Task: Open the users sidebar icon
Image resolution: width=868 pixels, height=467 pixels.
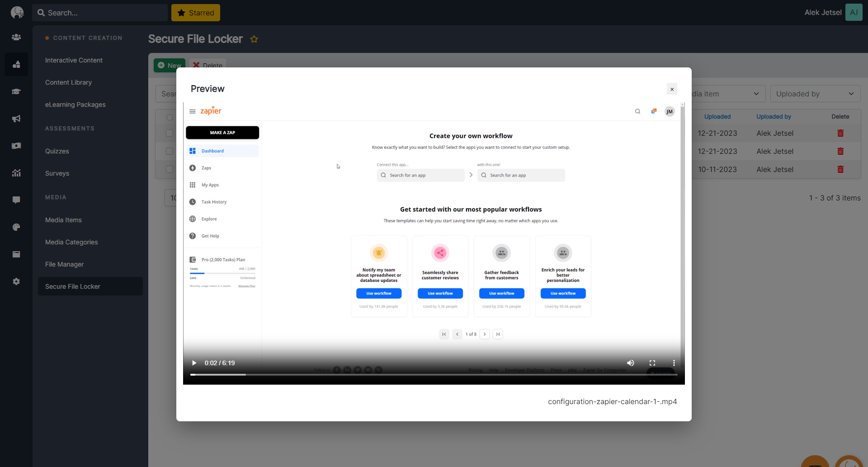Action: click(x=16, y=37)
